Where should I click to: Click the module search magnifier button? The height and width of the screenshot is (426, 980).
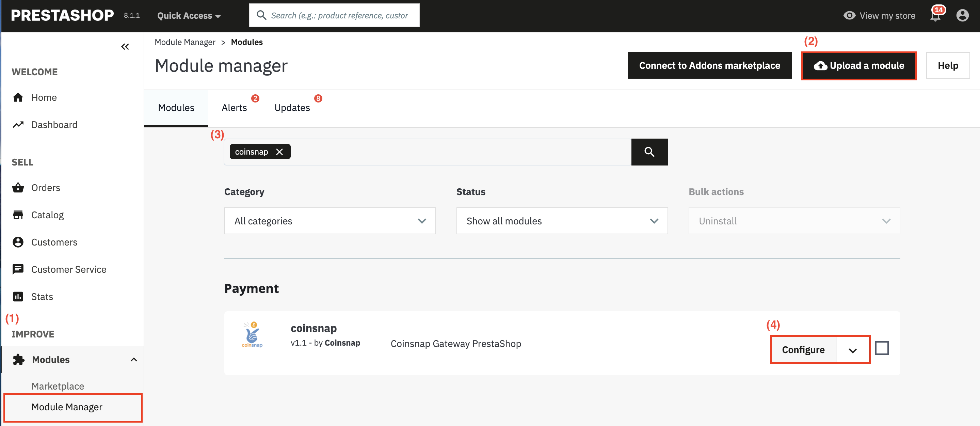[649, 152]
